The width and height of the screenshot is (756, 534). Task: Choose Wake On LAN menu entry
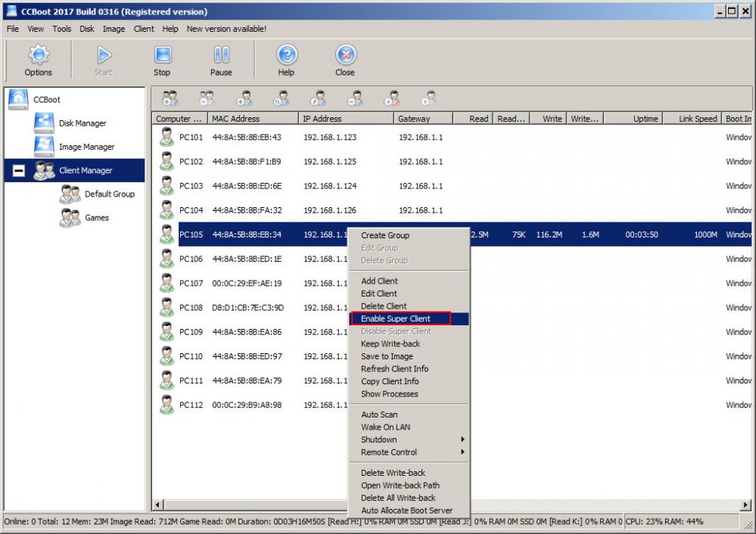click(x=409, y=427)
